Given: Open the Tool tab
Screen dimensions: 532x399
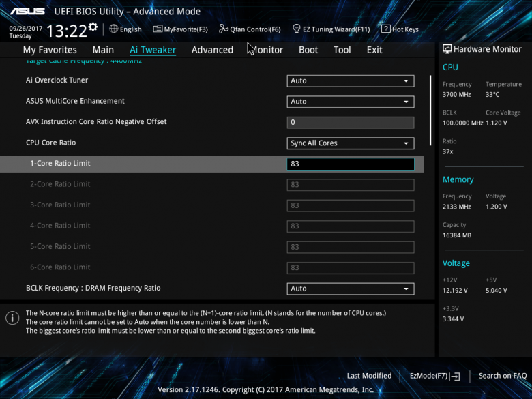Looking at the screenshot, I should 342,50.
